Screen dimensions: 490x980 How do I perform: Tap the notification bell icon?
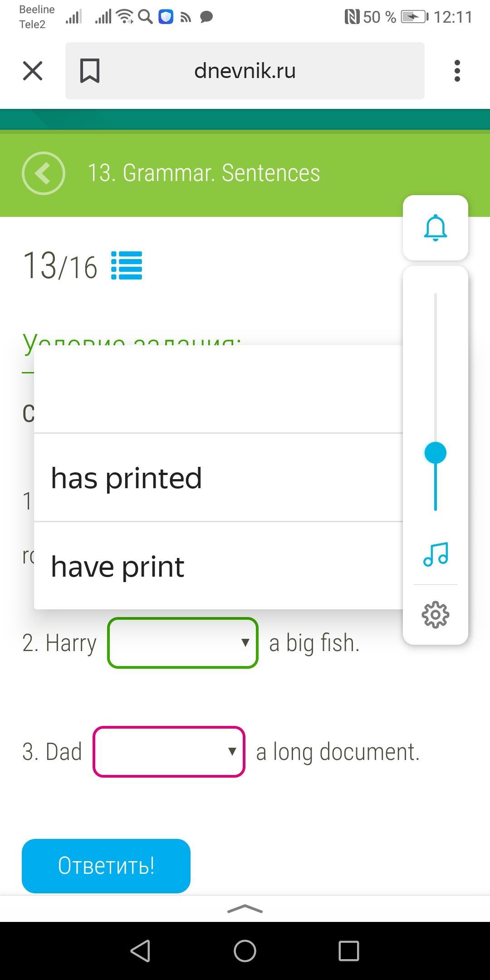pyautogui.click(x=436, y=228)
